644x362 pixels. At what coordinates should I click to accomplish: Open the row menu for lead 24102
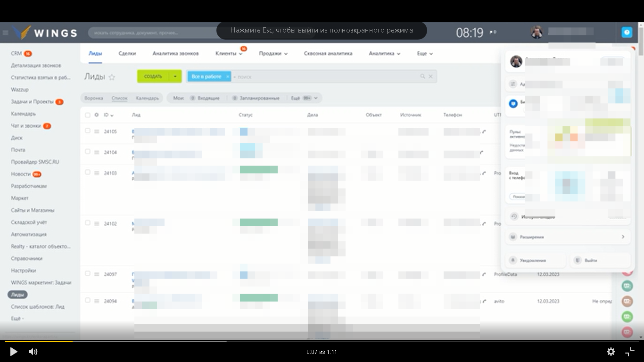[x=97, y=223]
